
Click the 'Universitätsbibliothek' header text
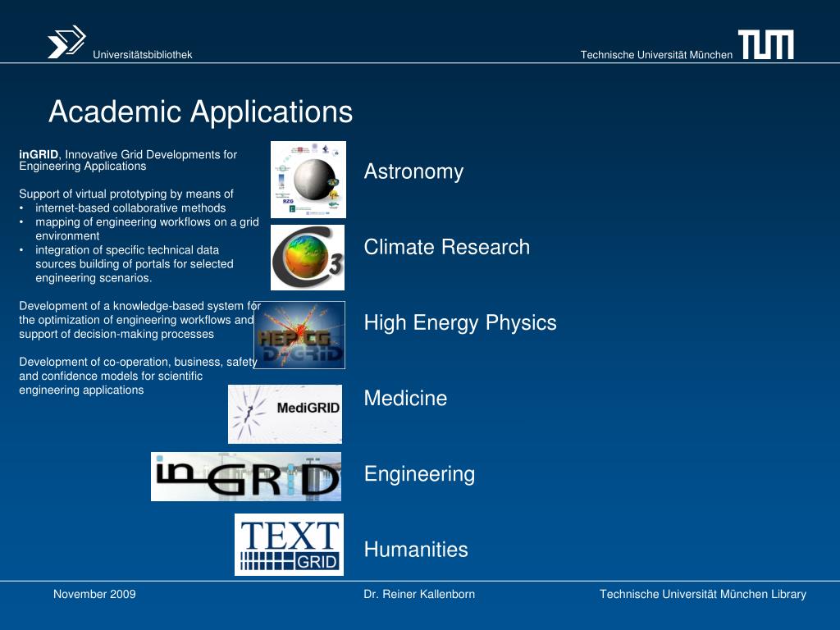[143, 55]
